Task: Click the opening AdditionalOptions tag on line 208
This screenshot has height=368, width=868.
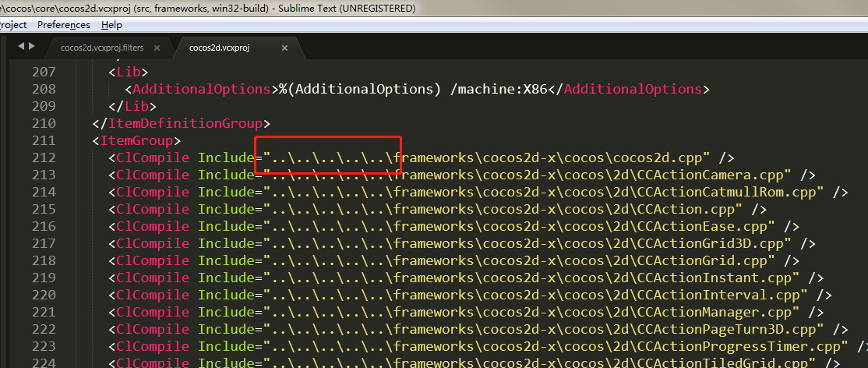Action: click(202, 89)
